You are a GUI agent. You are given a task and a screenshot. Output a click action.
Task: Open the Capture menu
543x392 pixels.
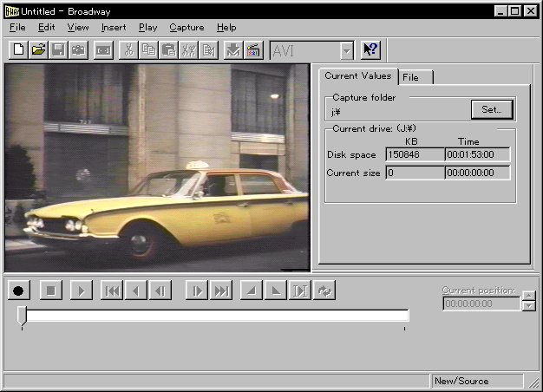186,28
